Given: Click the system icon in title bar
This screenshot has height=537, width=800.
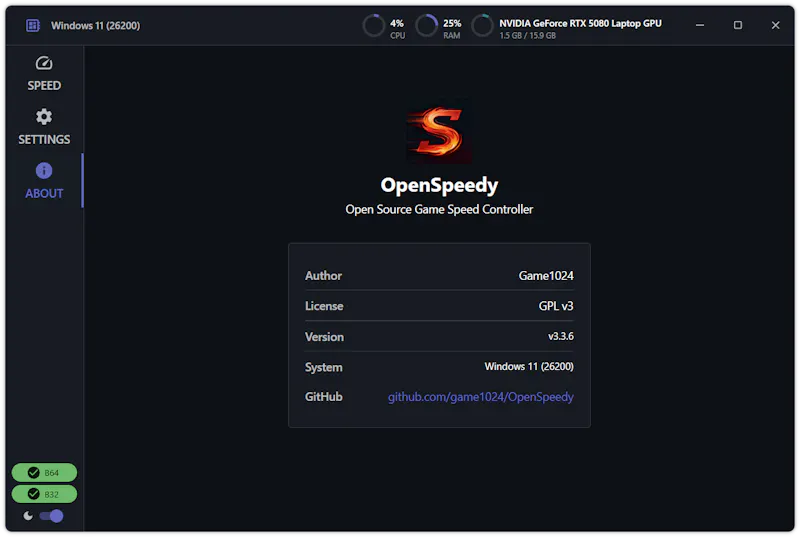Looking at the screenshot, I should (x=33, y=25).
